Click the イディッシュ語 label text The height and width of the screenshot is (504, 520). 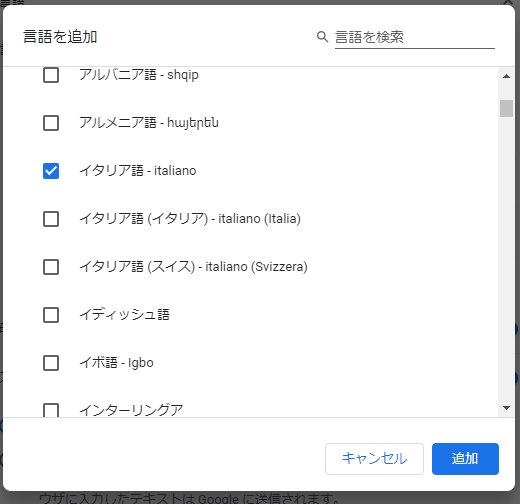124,315
